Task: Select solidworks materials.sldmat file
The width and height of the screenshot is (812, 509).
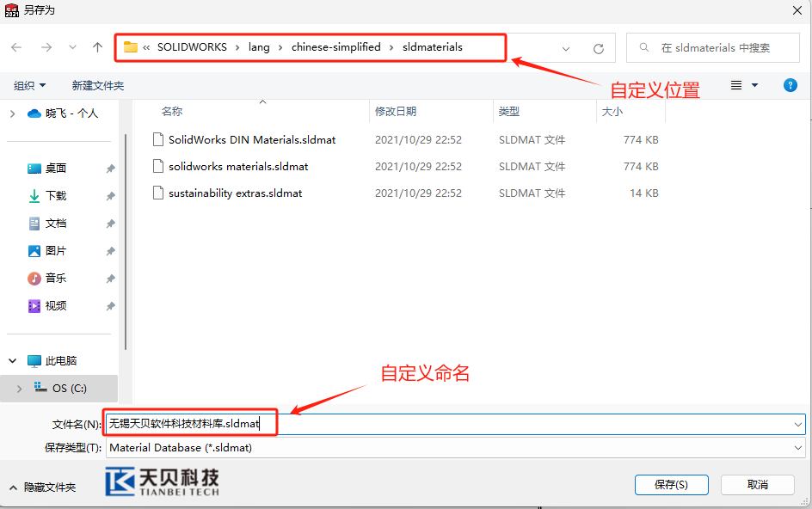Action: 238,166
